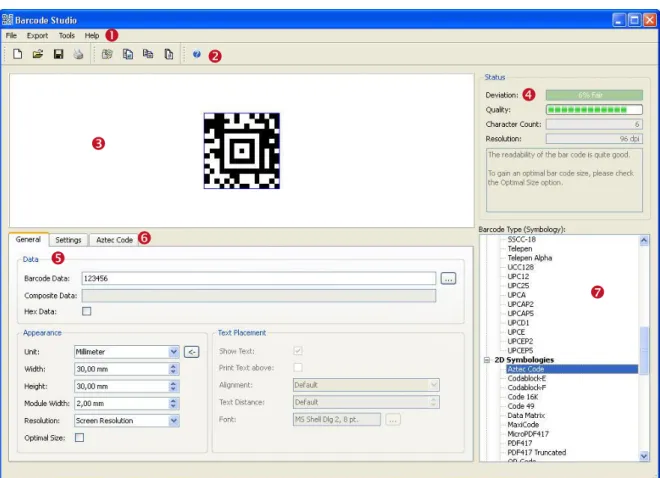Create a new barcode with the blank page icon
Viewport: 660px width, 478px height.
pos(17,54)
